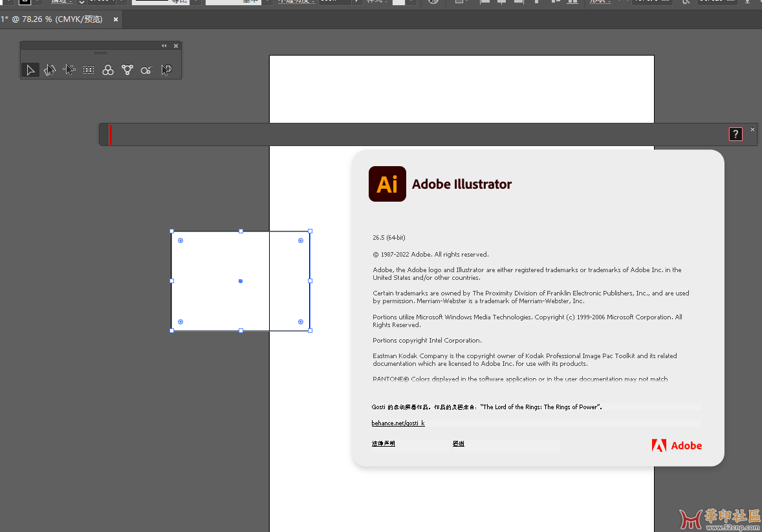Image resolution: width=762 pixels, height=532 pixels.
Task: Click the top-left live corner widget in rectangle
Action: click(x=180, y=240)
